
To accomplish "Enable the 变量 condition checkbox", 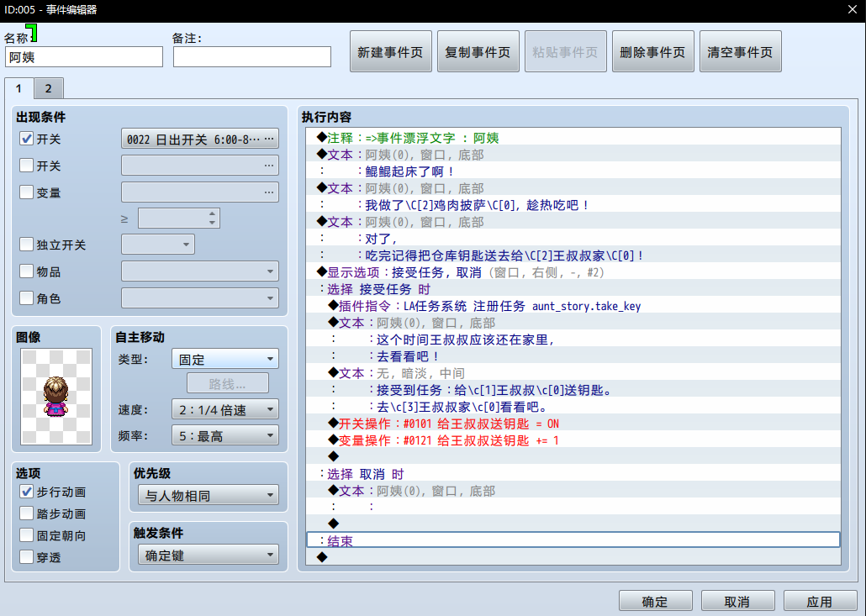I will (x=27, y=192).
